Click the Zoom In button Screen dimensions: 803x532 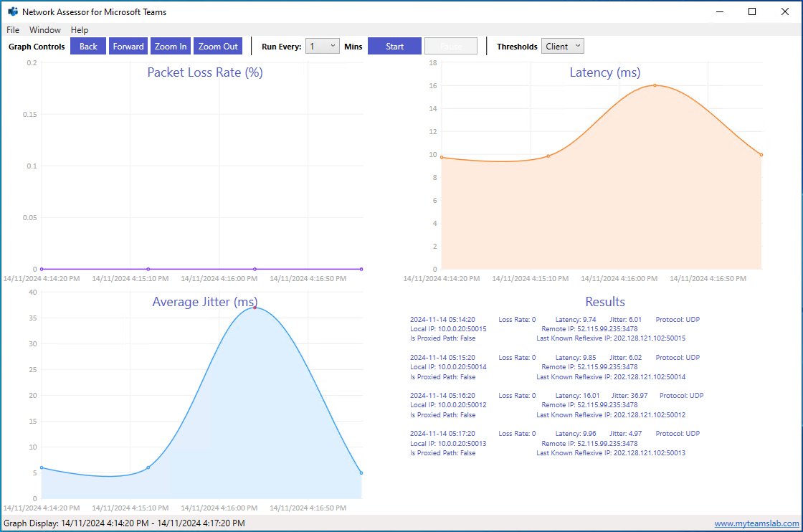(171, 46)
